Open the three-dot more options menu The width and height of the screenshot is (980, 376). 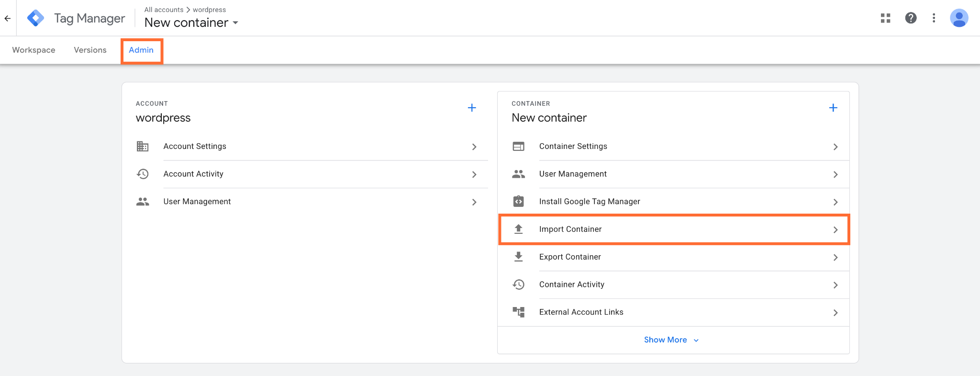coord(934,18)
